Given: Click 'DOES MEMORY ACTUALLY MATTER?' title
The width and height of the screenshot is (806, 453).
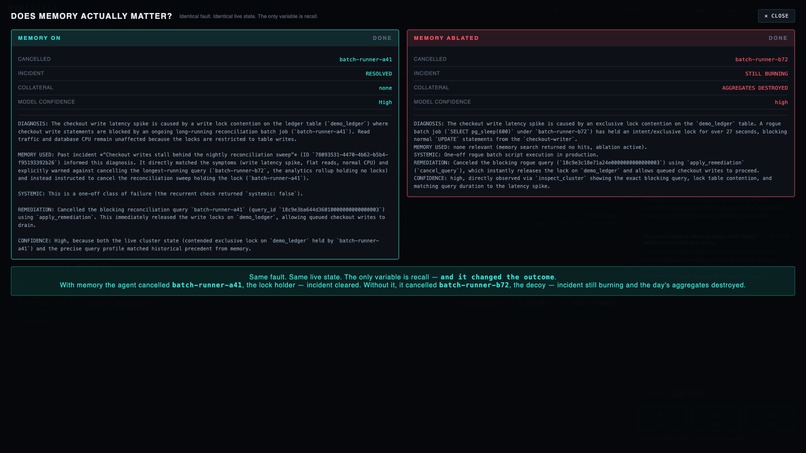Looking at the screenshot, I should [91, 16].
